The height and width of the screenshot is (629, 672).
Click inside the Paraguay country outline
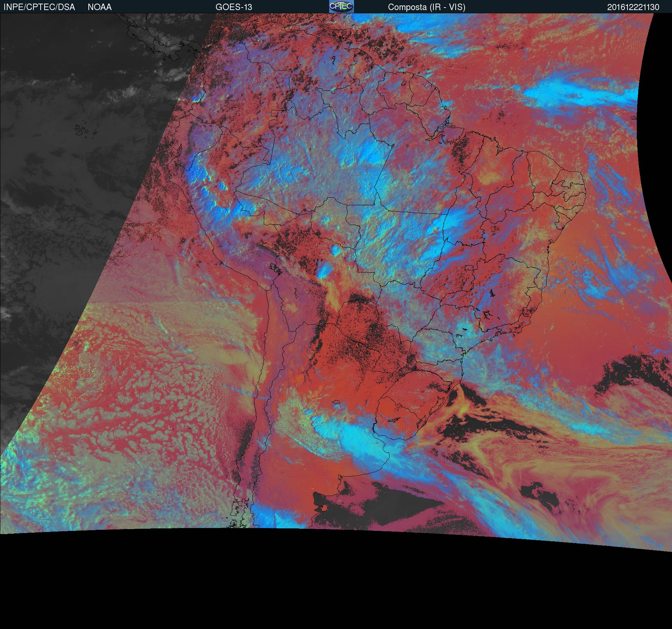pos(359,323)
